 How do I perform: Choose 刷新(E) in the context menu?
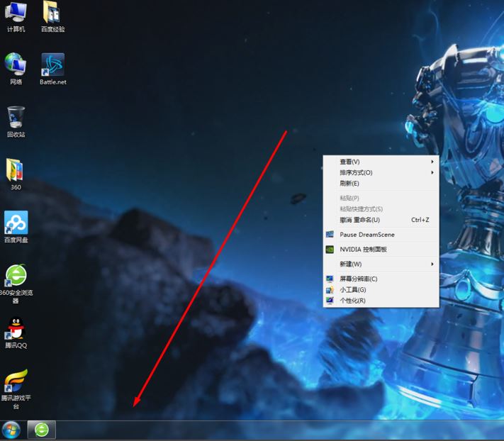pyautogui.click(x=349, y=184)
